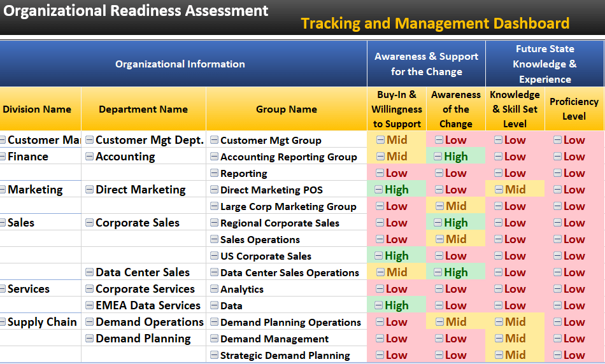The image size is (605, 364).
Task: Select the Department Name column header
Action: click(143, 109)
